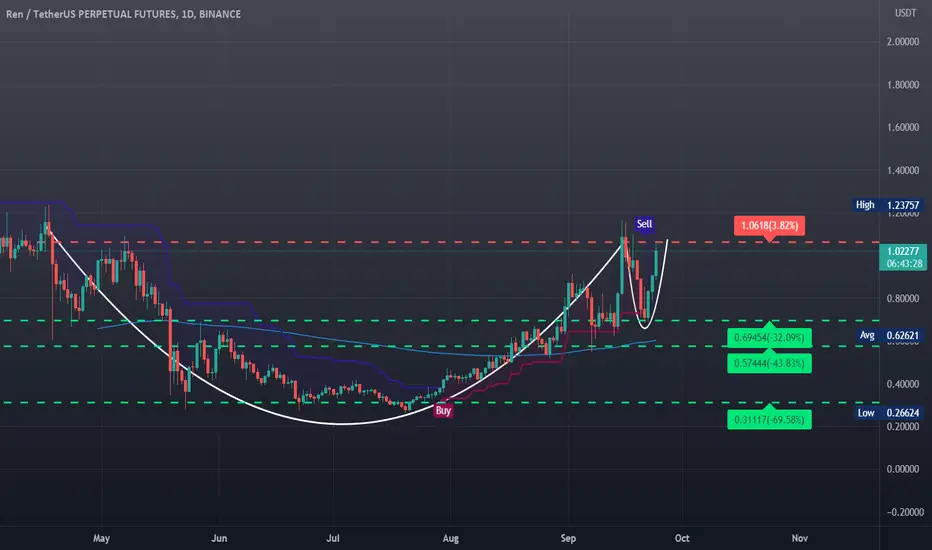The image size is (932, 550).
Task: Select the green 0.57444(-43.83%) label
Action: click(769, 363)
